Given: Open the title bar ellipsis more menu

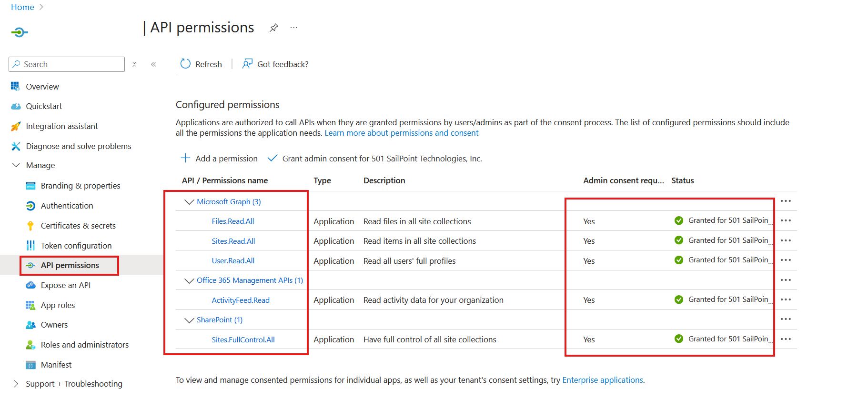Looking at the screenshot, I should point(294,28).
